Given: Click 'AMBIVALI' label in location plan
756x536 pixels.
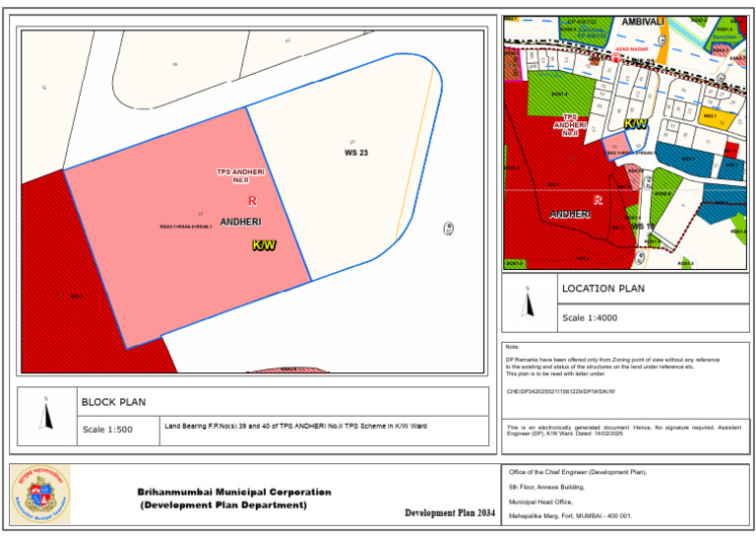Looking at the screenshot, I should click(x=643, y=23).
